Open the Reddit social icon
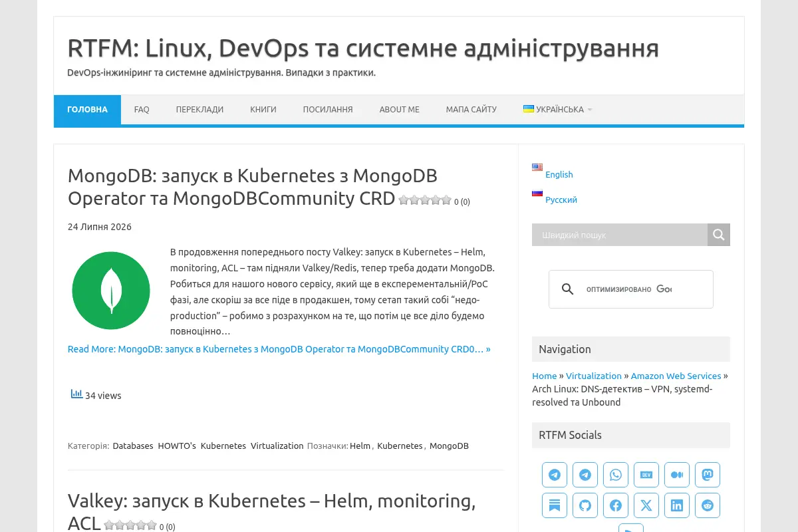Image resolution: width=798 pixels, height=532 pixels. 708,505
